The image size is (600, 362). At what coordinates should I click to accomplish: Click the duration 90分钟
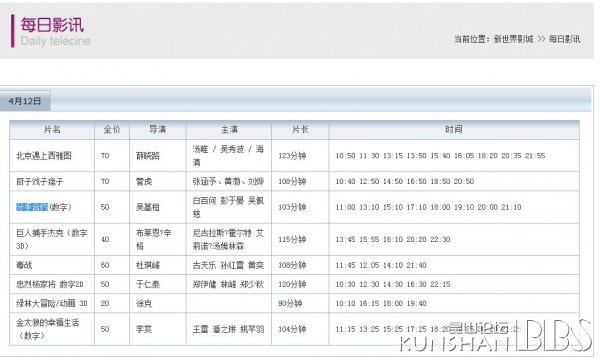click(x=290, y=303)
